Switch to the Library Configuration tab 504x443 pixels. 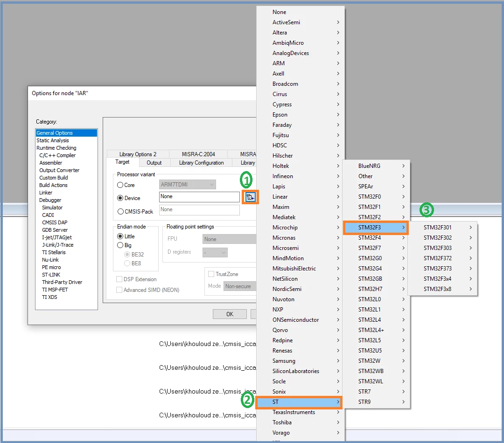click(201, 163)
